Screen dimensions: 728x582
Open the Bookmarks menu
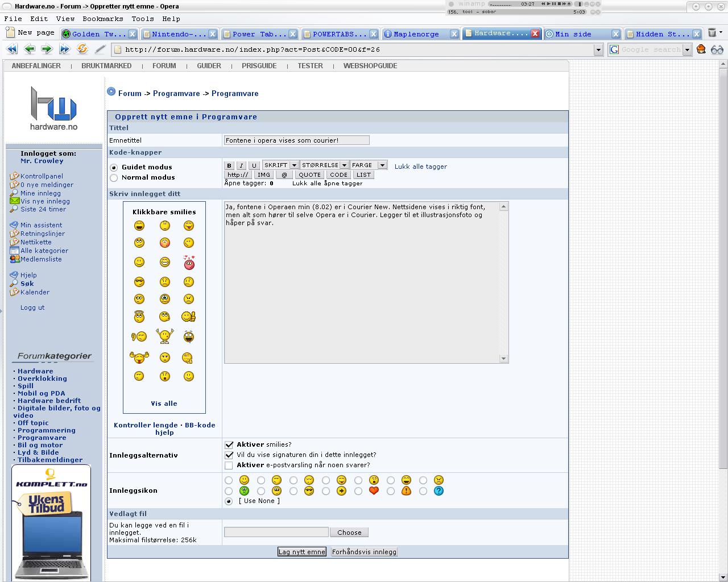(103, 19)
